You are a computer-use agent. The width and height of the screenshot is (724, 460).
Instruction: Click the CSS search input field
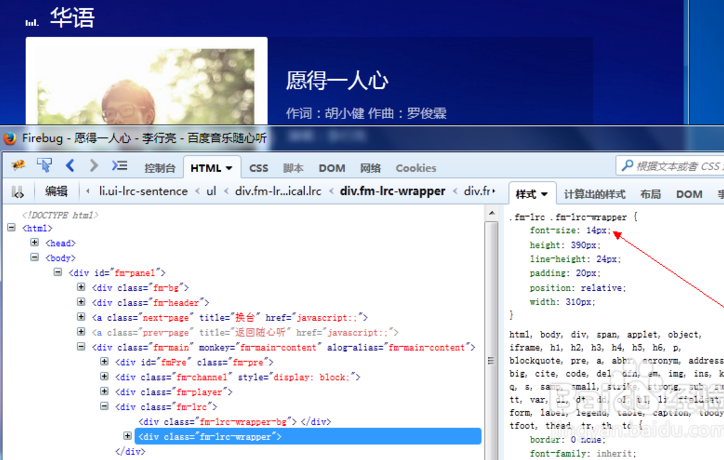[x=672, y=166]
